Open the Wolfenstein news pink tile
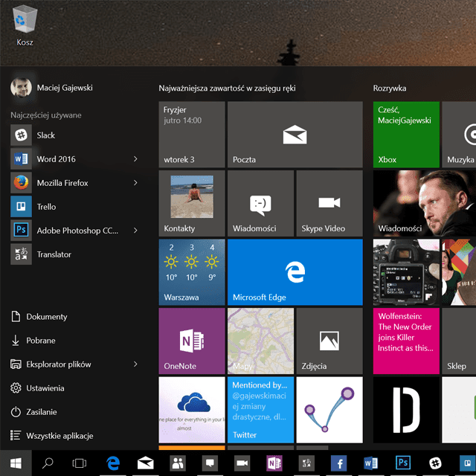 [x=406, y=341]
